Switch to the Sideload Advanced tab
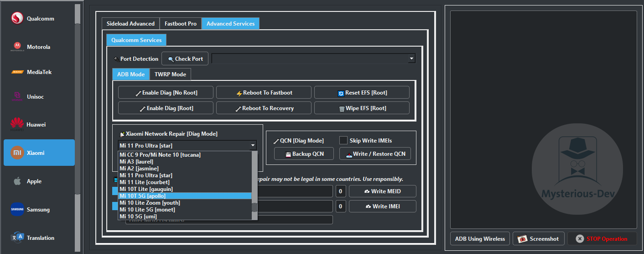 pos(130,24)
